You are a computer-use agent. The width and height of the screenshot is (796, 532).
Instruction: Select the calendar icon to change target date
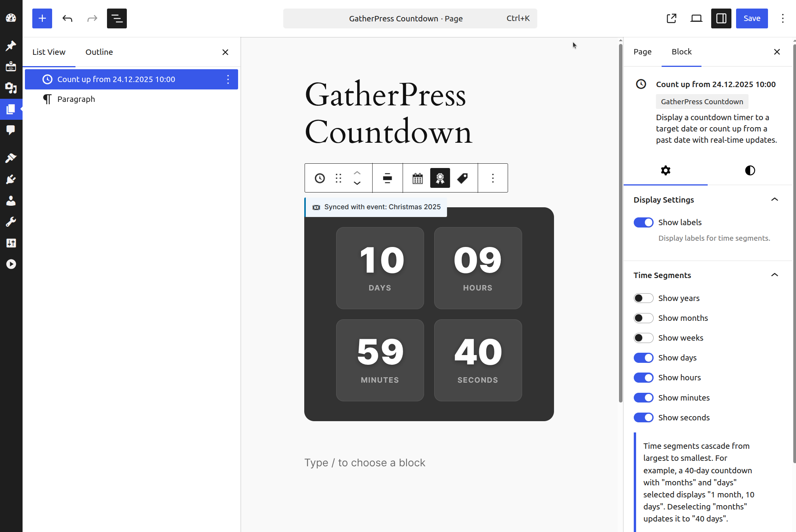(x=417, y=178)
